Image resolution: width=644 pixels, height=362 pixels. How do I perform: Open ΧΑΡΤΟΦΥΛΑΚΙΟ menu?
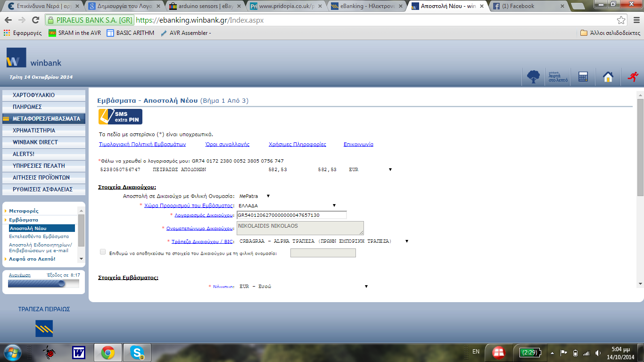(44, 95)
